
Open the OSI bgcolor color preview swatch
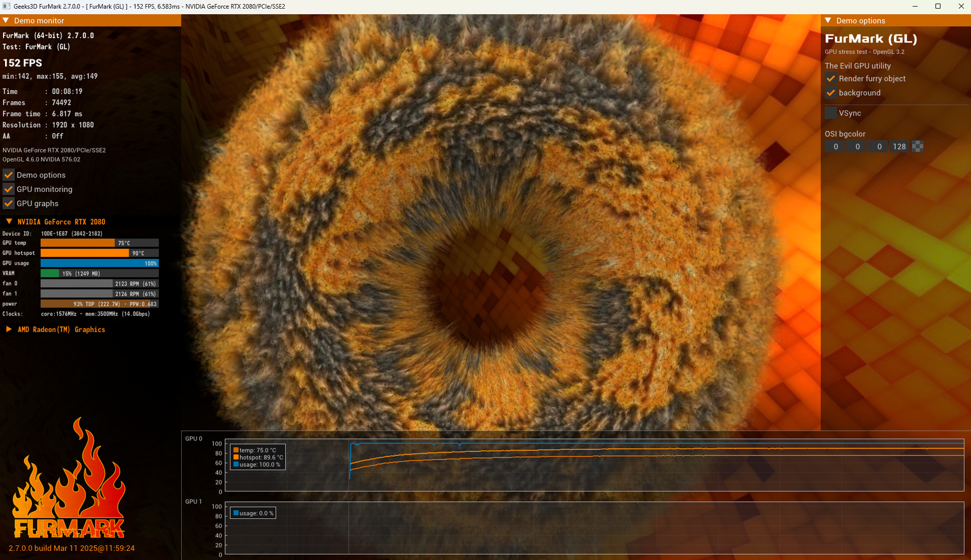pos(918,147)
